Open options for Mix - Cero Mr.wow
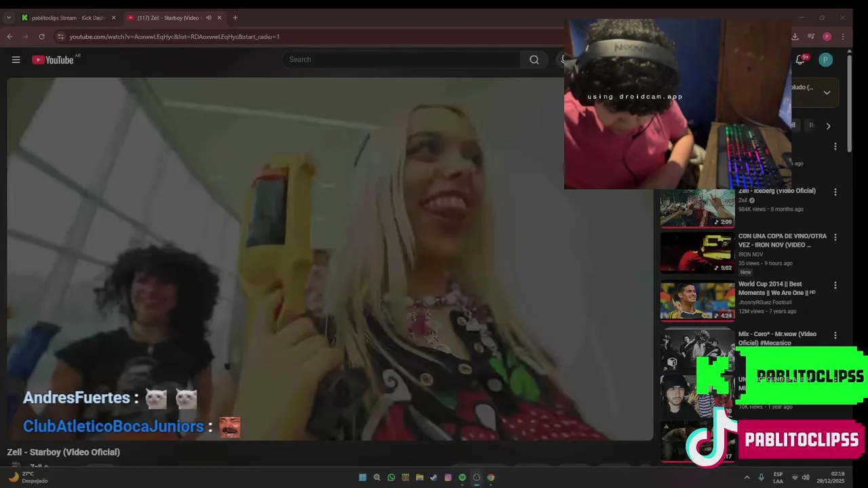This screenshot has height=488, width=868. coord(835,335)
